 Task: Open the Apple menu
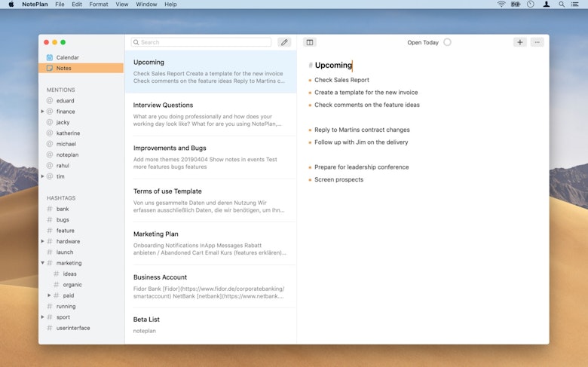(11, 4)
